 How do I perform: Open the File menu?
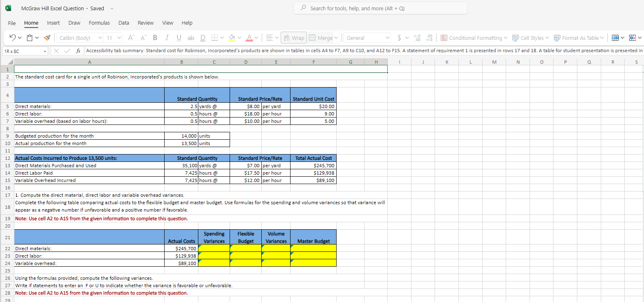[12, 23]
